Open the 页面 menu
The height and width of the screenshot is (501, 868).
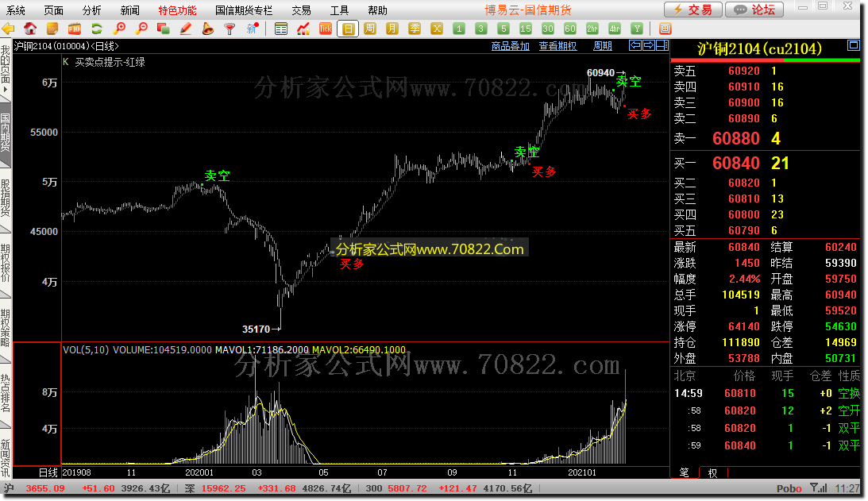tap(54, 10)
